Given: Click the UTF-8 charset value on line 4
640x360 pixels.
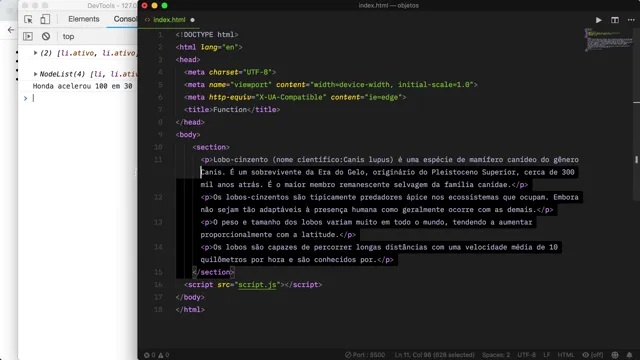Looking at the screenshot, I should [257, 72].
